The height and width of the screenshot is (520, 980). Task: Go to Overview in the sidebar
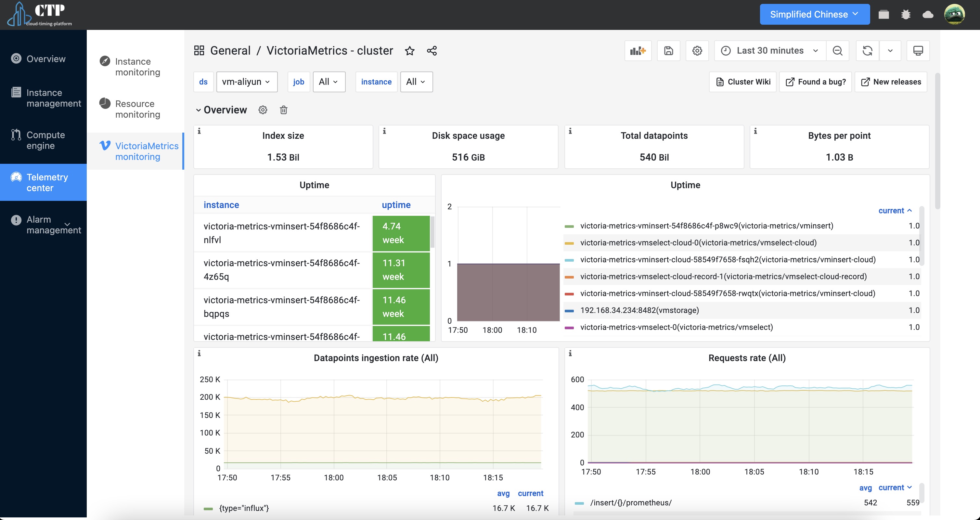[x=43, y=58]
